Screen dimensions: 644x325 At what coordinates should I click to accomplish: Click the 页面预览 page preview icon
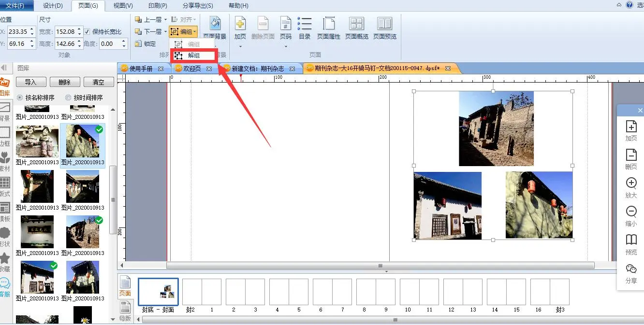[x=385, y=24]
